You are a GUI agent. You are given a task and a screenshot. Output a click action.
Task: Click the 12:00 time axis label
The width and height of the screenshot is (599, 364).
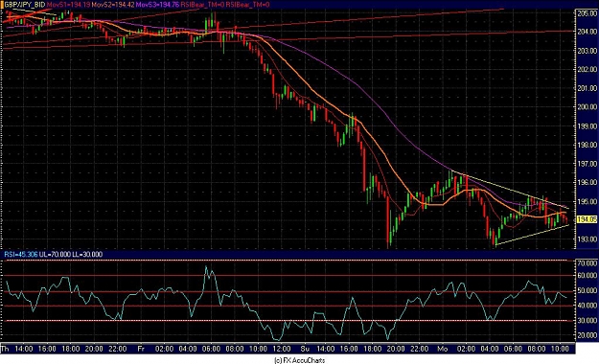pyautogui.click(x=282, y=349)
